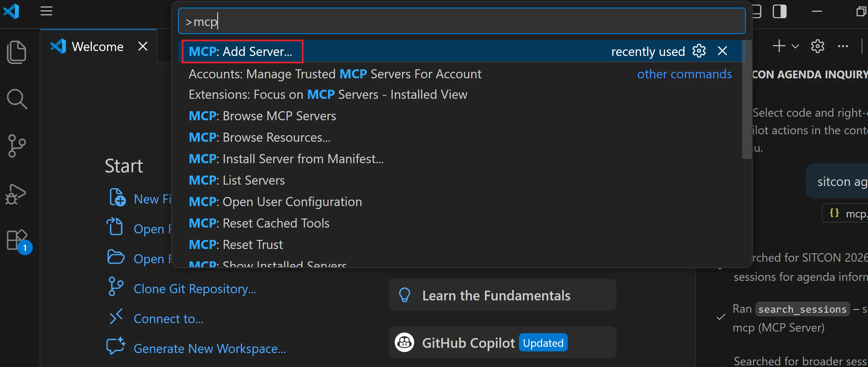
Task: Open chat settings gear icon
Action: (x=817, y=46)
